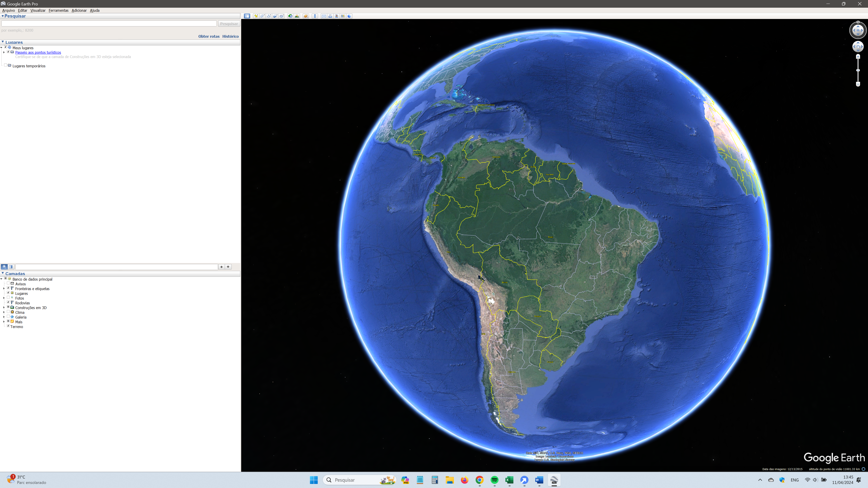Image resolution: width=868 pixels, height=488 pixels.
Task: Toggle the sidebar visibility toolbar button
Action: pyautogui.click(x=247, y=16)
